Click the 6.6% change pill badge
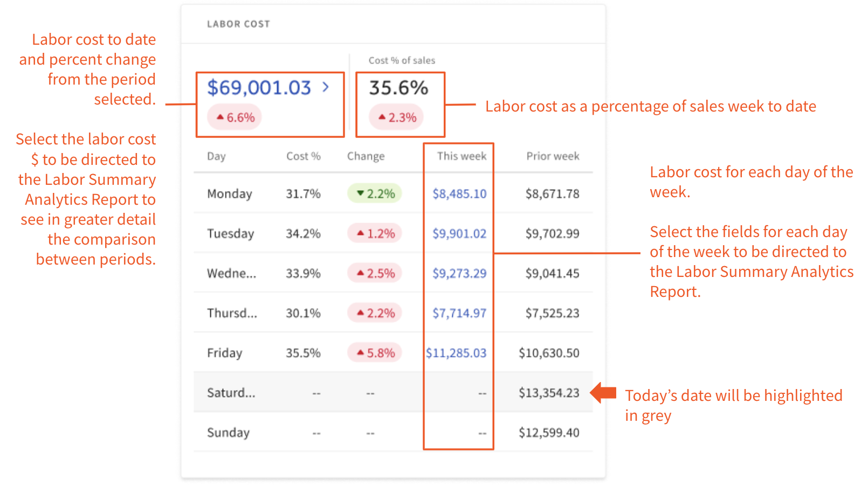The height and width of the screenshot is (486, 868). pos(234,116)
